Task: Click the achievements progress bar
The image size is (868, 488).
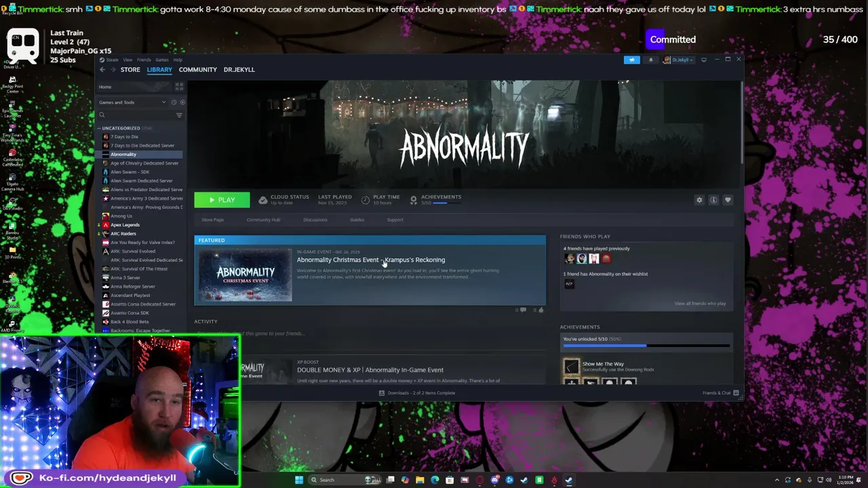Action: 646,346
